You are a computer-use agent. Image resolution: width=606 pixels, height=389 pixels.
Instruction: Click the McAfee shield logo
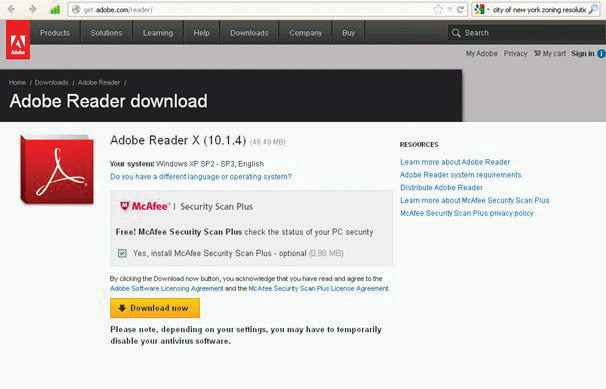(124, 206)
